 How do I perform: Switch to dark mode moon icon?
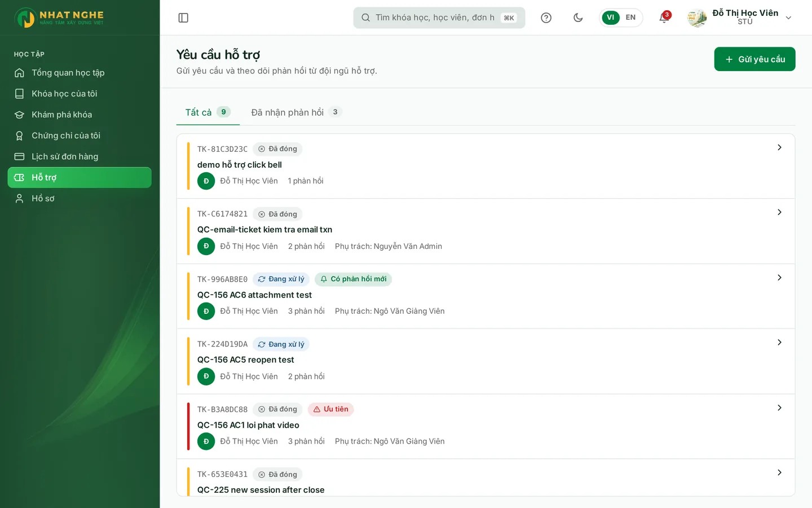coord(578,17)
